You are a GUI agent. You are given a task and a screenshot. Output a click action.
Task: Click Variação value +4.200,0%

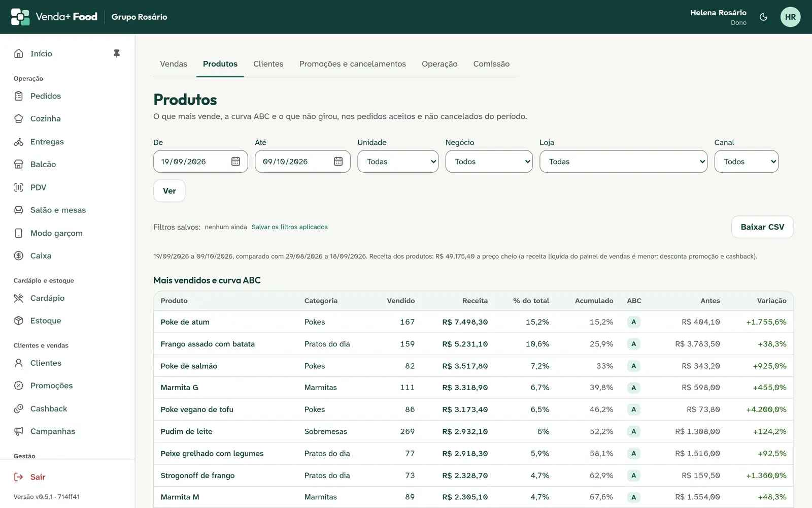click(766, 409)
